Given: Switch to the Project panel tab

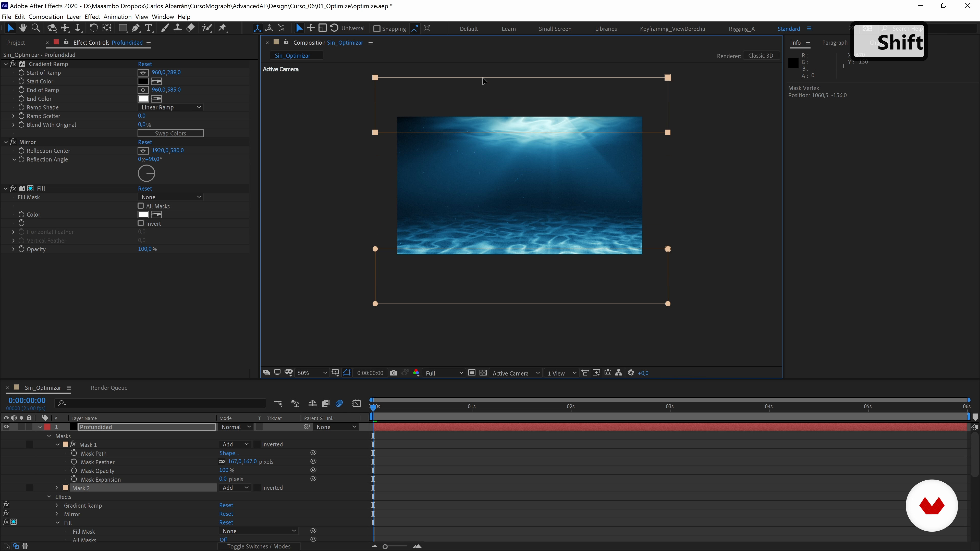Looking at the screenshot, I should (x=16, y=43).
